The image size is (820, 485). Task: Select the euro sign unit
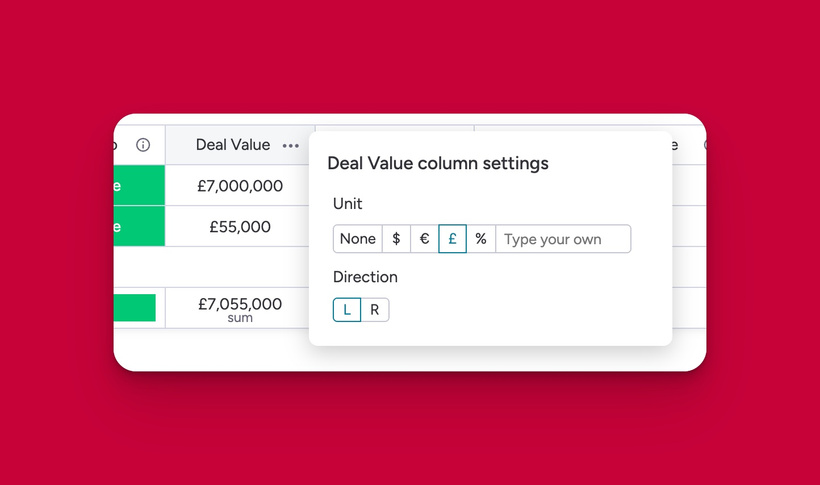(x=425, y=239)
